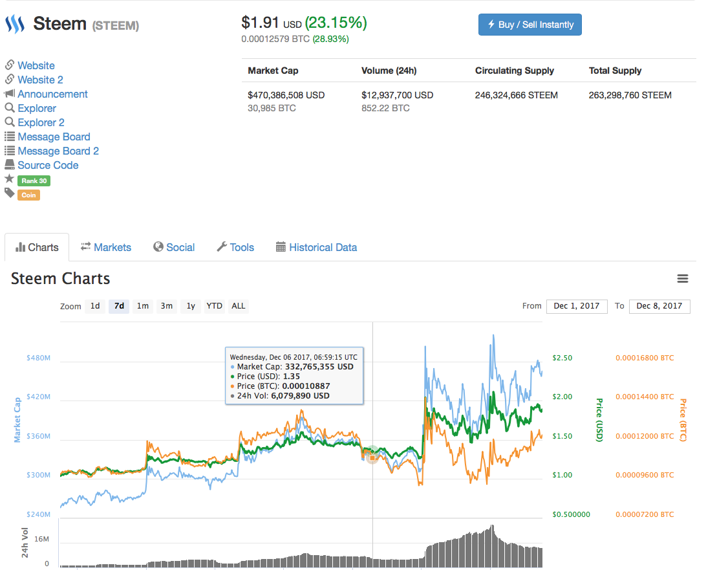Click the list icon beside Message Board 2
The height and width of the screenshot is (570, 728).
coord(9,151)
